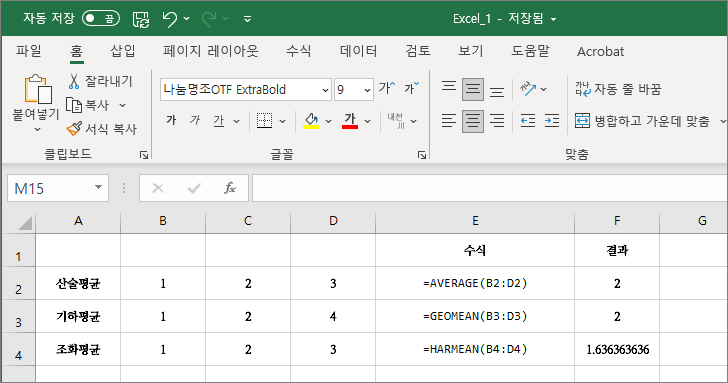Click the Paste (붙여넣기) clipboard icon
This screenshot has height=383, width=728.
(37, 89)
